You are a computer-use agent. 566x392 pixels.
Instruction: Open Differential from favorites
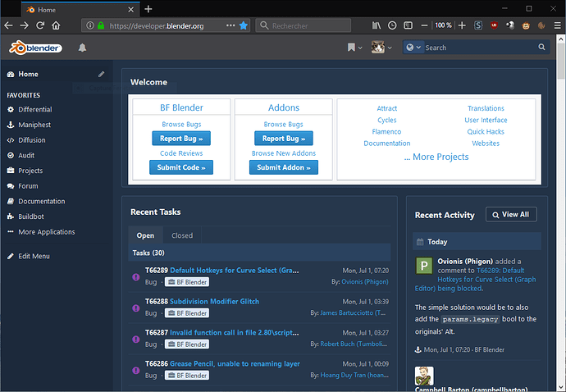coord(35,109)
